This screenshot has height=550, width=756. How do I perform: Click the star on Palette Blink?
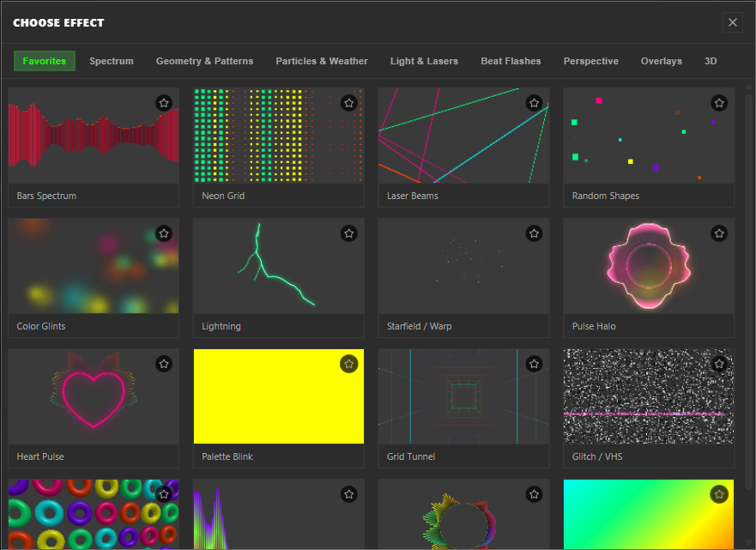[349, 364]
